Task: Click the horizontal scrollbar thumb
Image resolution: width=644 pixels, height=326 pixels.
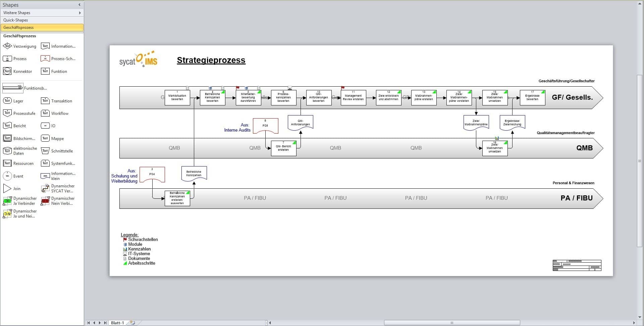Action: click(451, 323)
